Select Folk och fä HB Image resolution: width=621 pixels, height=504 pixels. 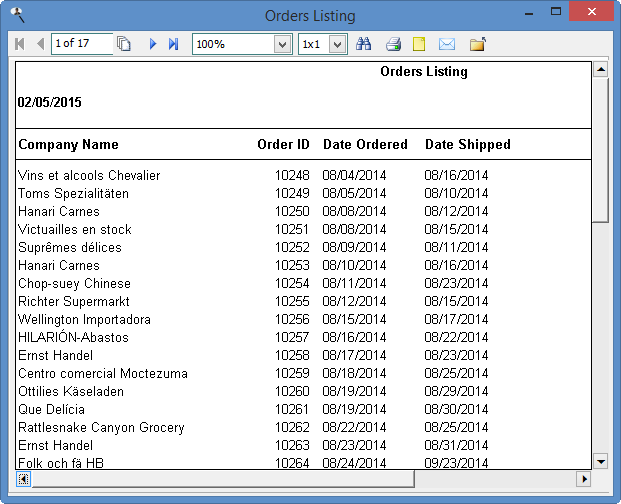coord(61,463)
